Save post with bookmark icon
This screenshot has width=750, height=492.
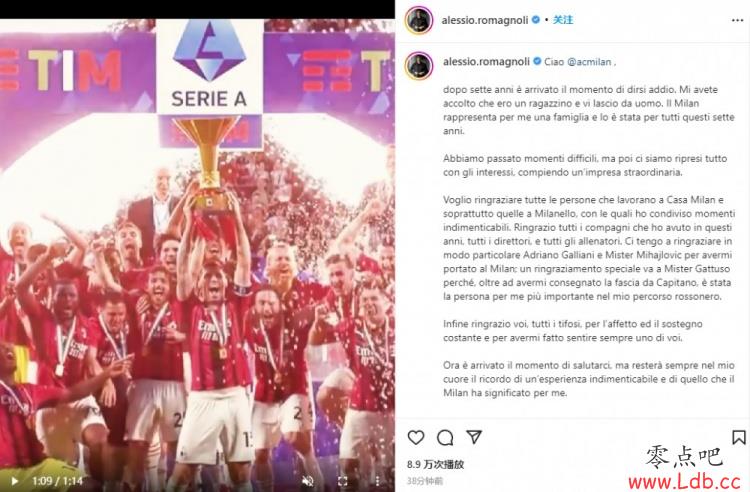point(739,437)
